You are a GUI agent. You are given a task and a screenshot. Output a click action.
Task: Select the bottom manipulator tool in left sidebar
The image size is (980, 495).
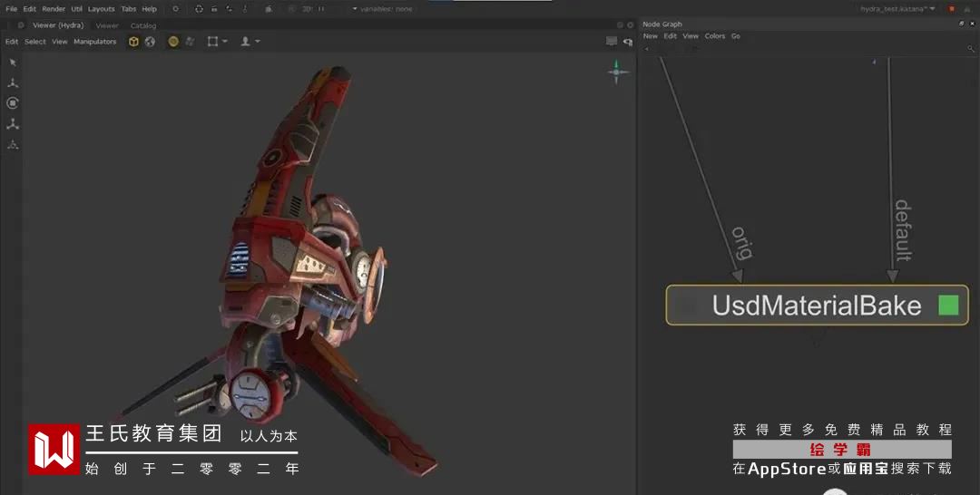click(13, 145)
